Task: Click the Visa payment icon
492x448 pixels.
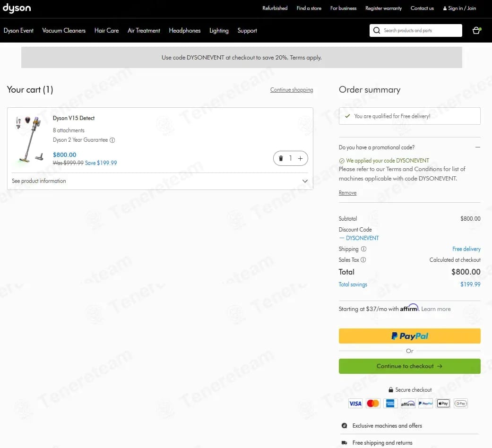Action: pos(355,404)
